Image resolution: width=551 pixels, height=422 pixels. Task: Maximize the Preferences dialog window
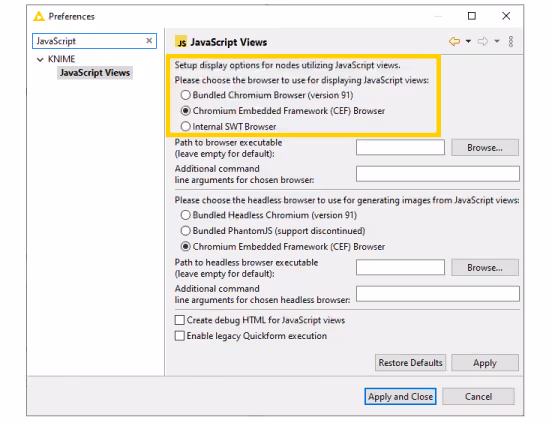tap(472, 16)
